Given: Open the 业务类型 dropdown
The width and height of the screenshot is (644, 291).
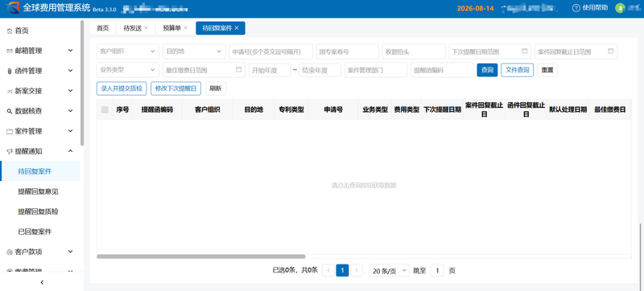Looking at the screenshot, I should [128, 70].
